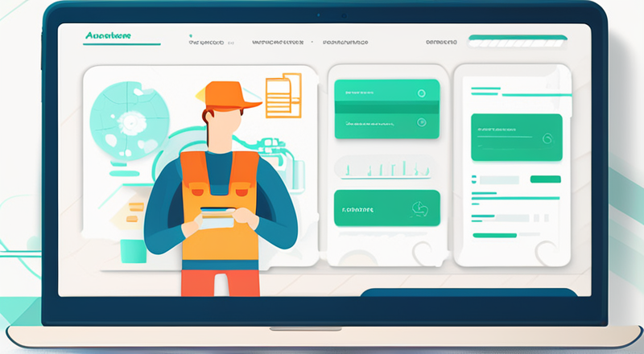644x354 pixels.
Task: Open the teal globe map graphic
Action: [130, 121]
